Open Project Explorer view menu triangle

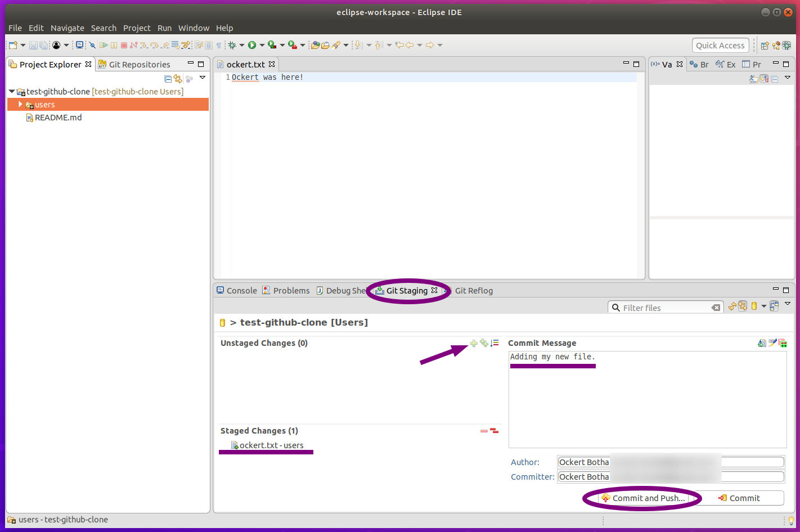click(x=203, y=78)
